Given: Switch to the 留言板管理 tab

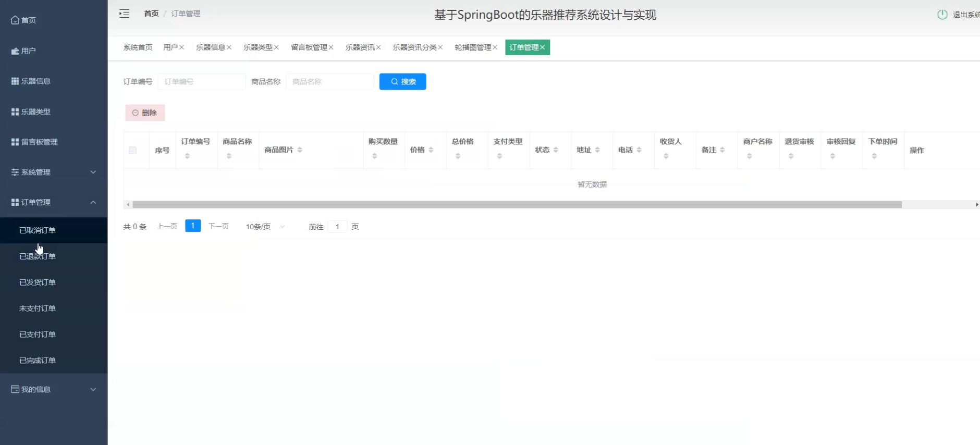Looking at the screenshot, I should 309,47.
